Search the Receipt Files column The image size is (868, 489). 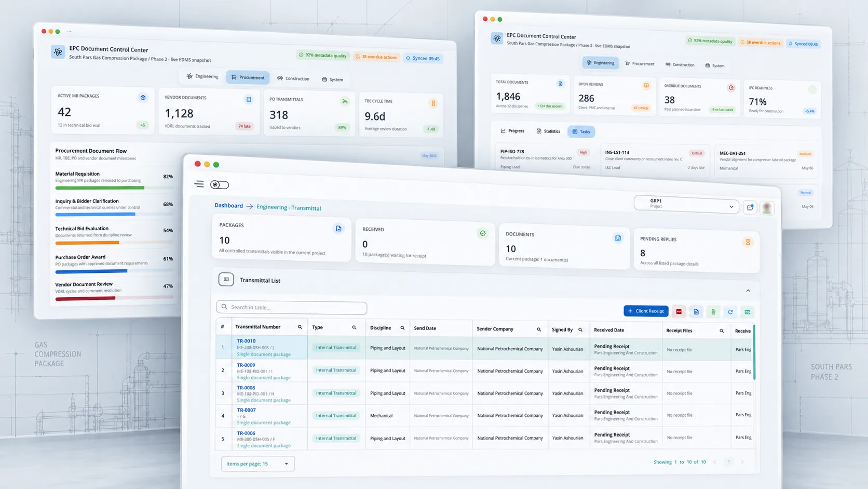coord(722,331)
